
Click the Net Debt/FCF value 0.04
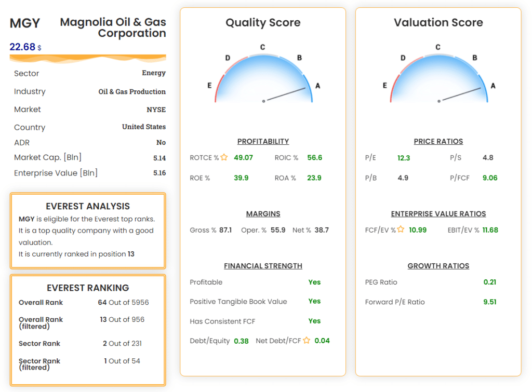pyautogui.click(x=322, y=341)
